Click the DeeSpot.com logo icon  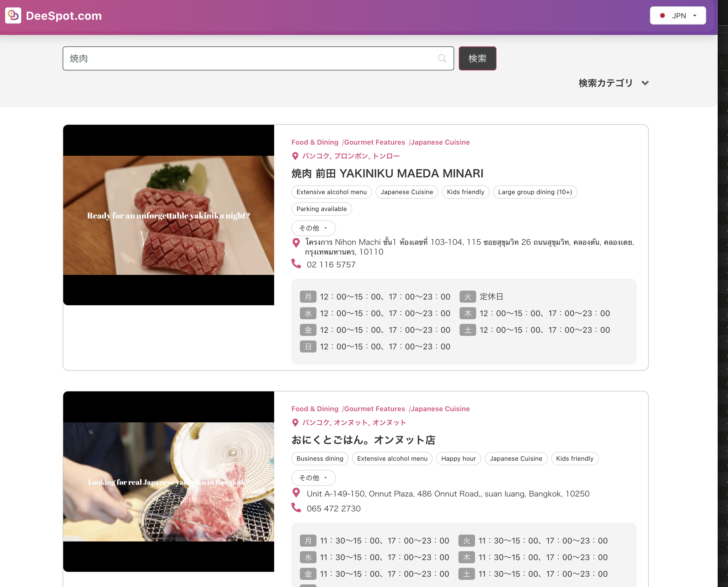tap(13, 15)
